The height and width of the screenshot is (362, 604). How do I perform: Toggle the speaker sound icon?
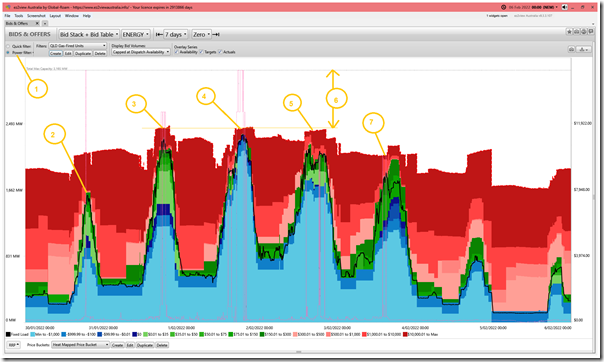point(564,7)
